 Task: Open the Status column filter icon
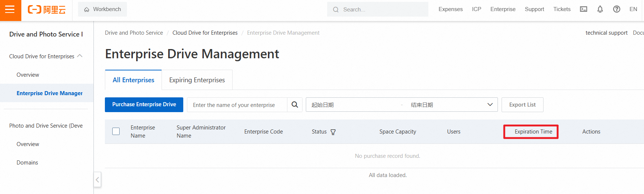(333, 132)
